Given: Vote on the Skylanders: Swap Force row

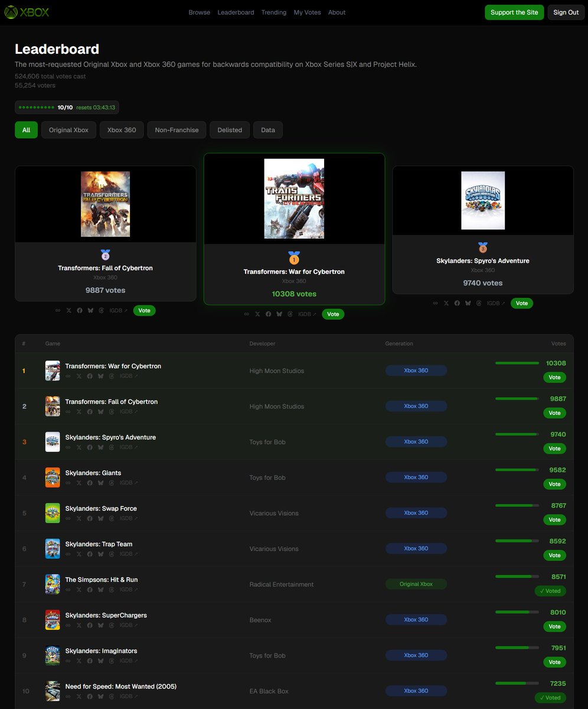Looking at the screenshot, I should coord(555,520).
